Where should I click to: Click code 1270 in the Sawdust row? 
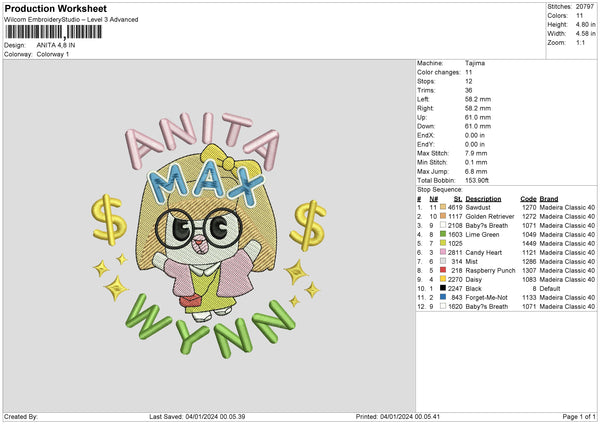[x=529, y=207]
